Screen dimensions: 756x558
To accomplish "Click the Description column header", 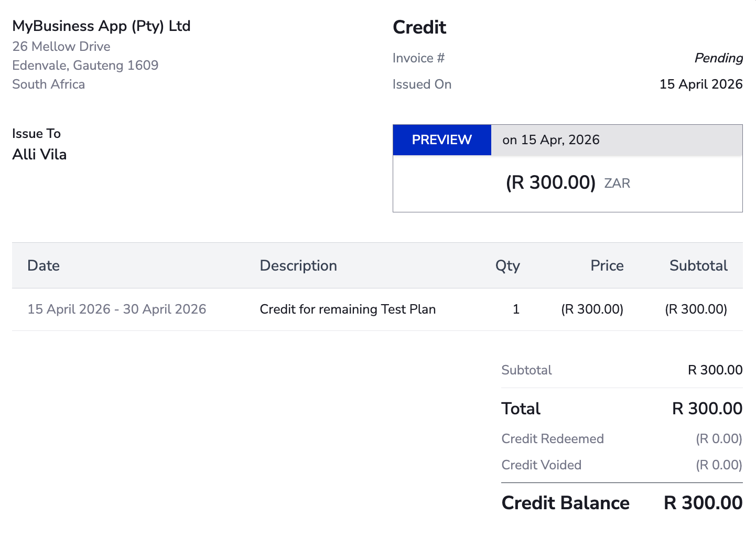I will click(x=298, y=266).
